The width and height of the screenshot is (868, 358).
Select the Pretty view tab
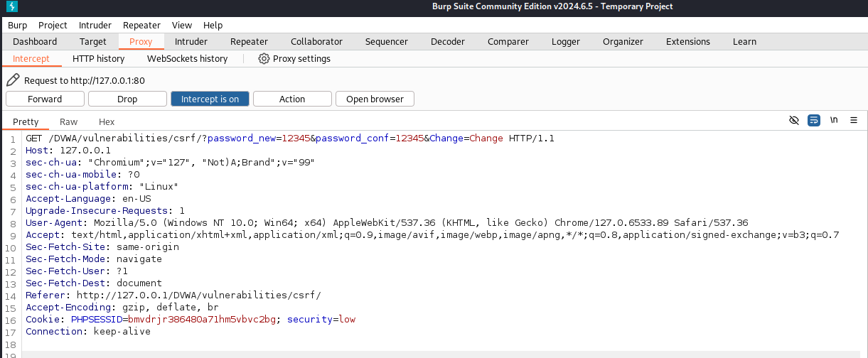pyautogui.click(x=26, y=121)
